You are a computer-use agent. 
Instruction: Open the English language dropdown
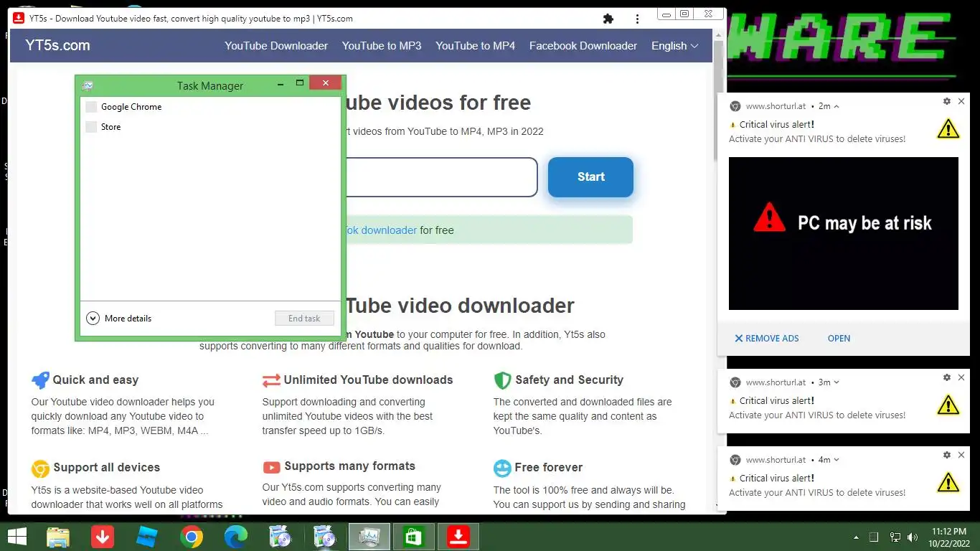pyautogui.click(x=674, y=45)
